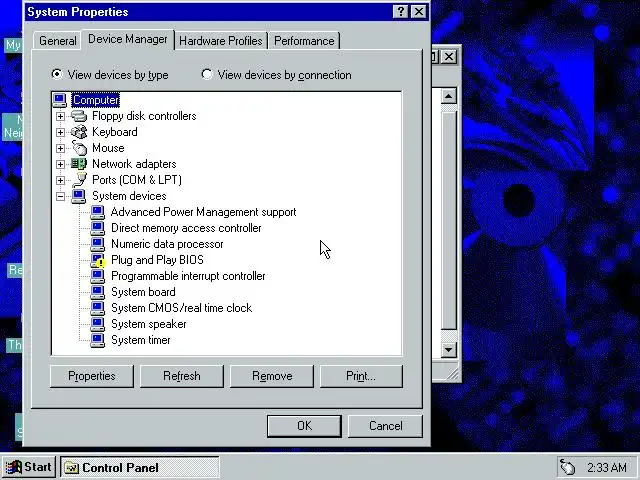
Task: Select "System timer" entry
Action: point(141,340)
